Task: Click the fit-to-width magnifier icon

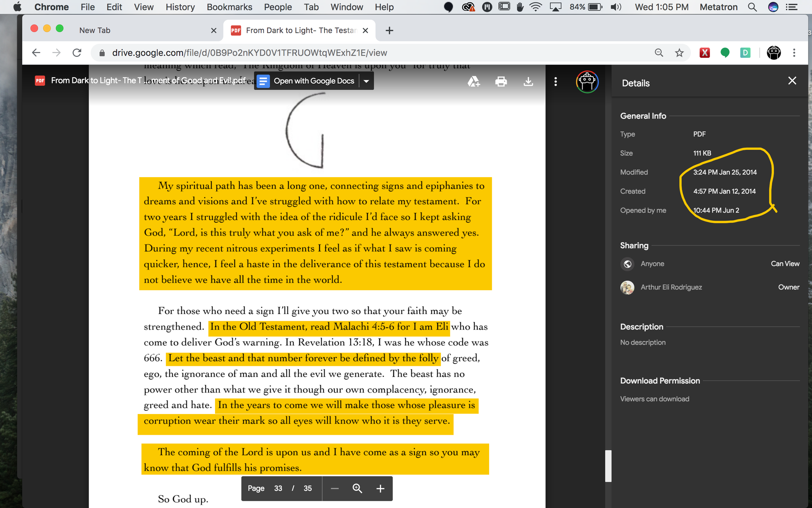Action: pos(357,488)
